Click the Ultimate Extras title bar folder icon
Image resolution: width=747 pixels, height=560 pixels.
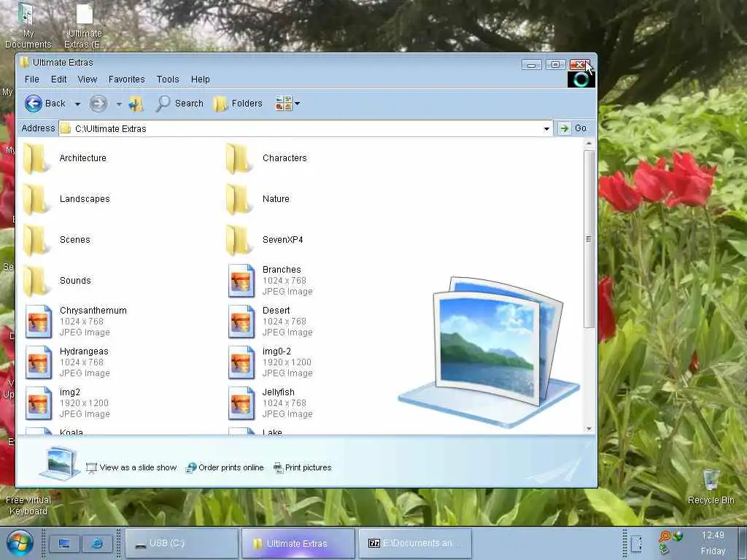(x=24, y=63)
